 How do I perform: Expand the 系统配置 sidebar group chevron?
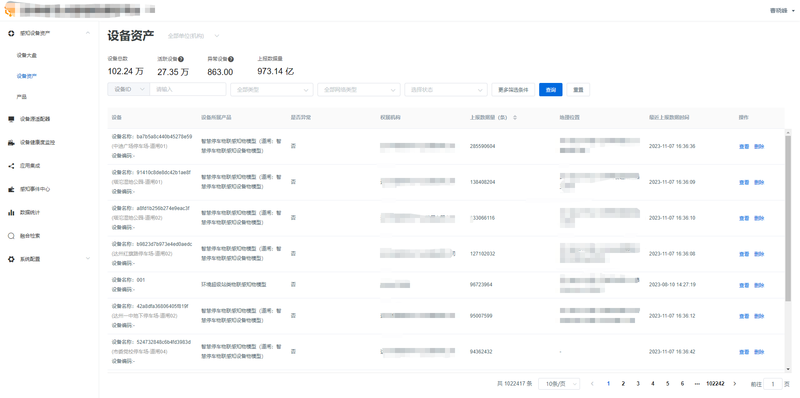pyautogui.click(x=88, y=259)
